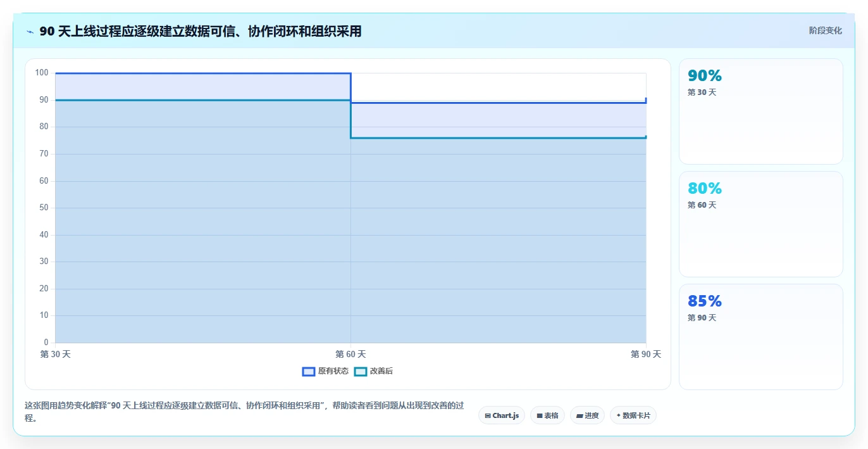Viewport: 868px width, 449px height.
Task: Select the 85% 第 90 天 card
Action: click(761, 337)
